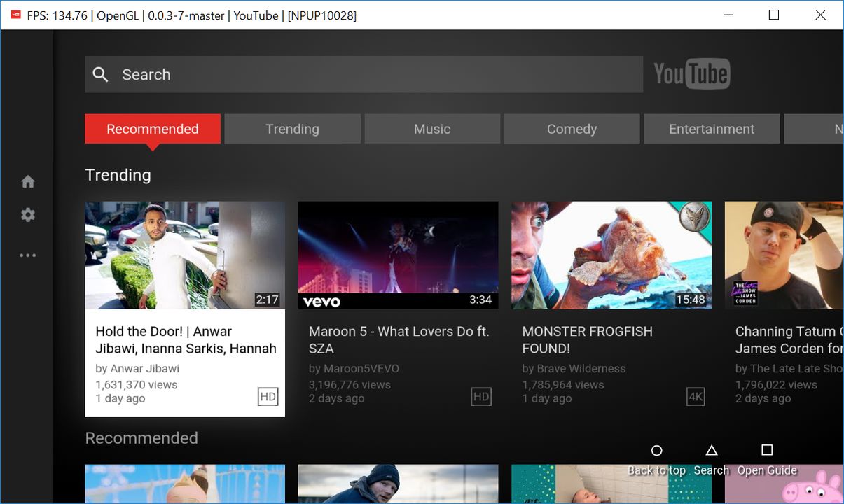Open the Ed Sheeran thumbnail in Recommended row
Viewport: 844px width, 504px height.
(x=398, y=484)
